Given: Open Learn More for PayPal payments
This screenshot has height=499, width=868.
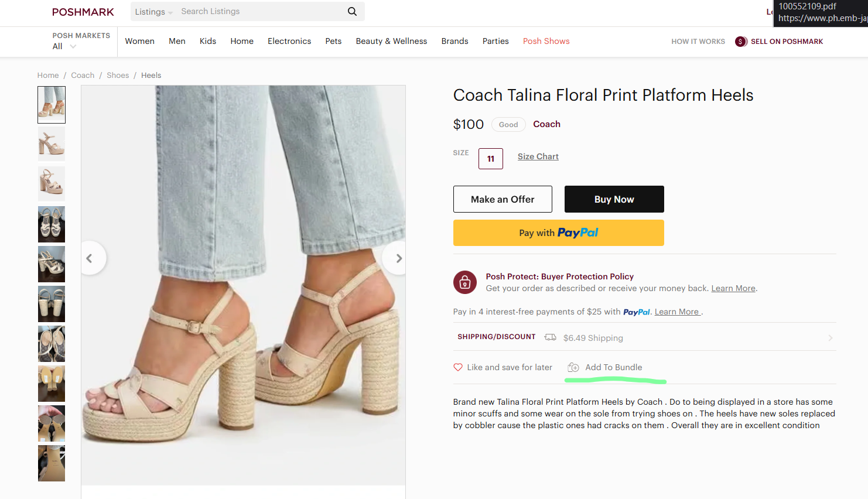Looking at the screenshot, I should (x=677, y=312).
